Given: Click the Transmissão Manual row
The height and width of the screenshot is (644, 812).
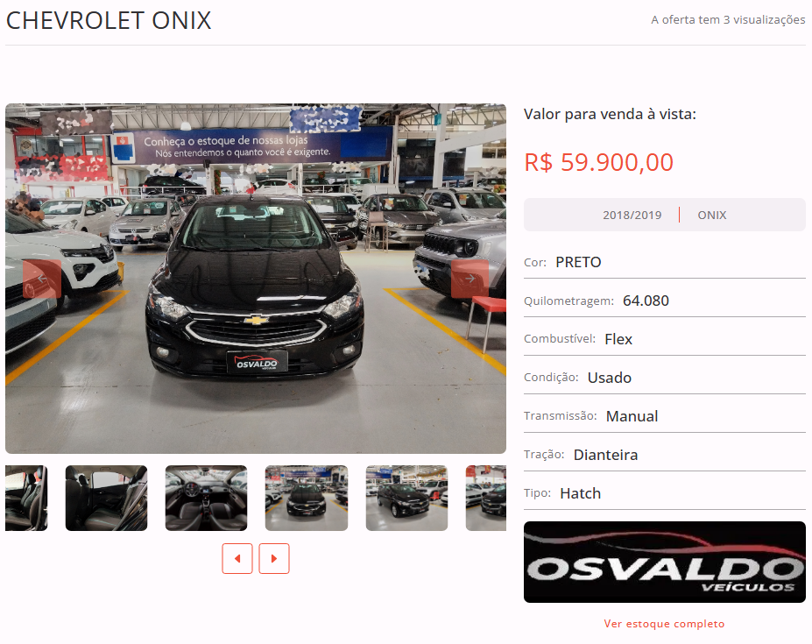Looking at the screenshot, I should click(x=665, y=416).
